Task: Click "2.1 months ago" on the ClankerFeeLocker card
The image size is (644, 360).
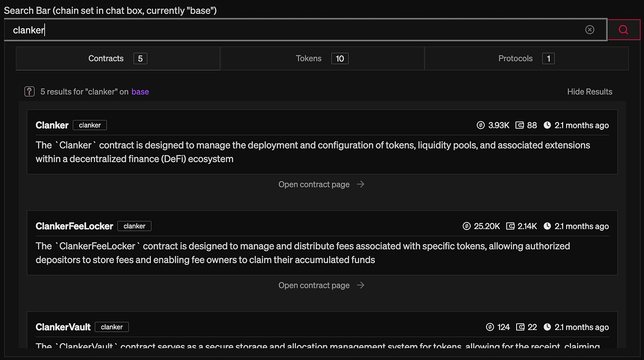Action: point(582,226)
